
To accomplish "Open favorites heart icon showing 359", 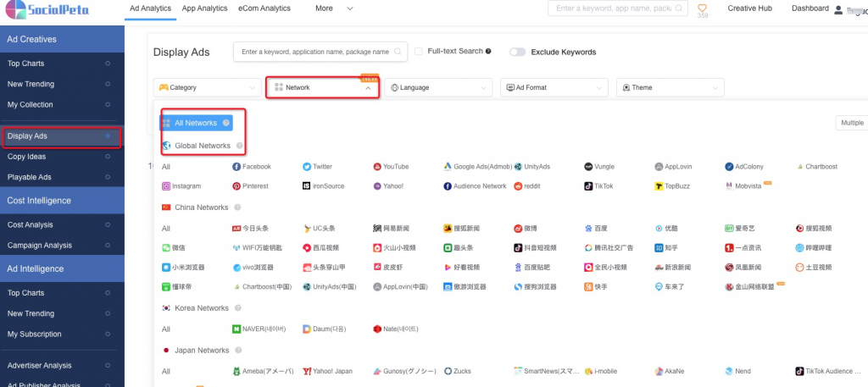I will pyautogui.click(x=702, y=8).
